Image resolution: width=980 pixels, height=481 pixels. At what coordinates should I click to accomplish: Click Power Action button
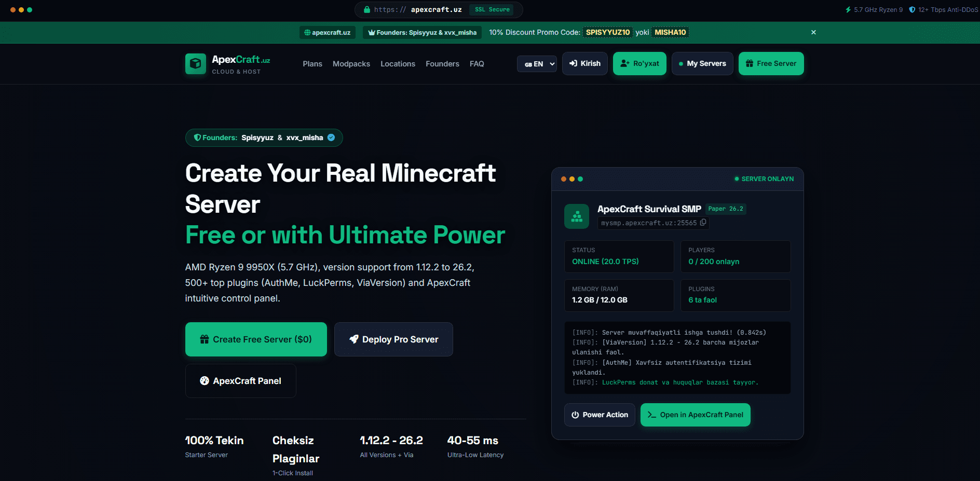tap(600, 415)
